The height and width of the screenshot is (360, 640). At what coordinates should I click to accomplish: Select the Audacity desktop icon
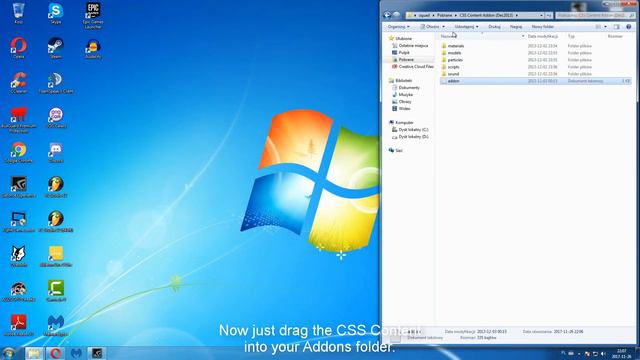[93, 48]
